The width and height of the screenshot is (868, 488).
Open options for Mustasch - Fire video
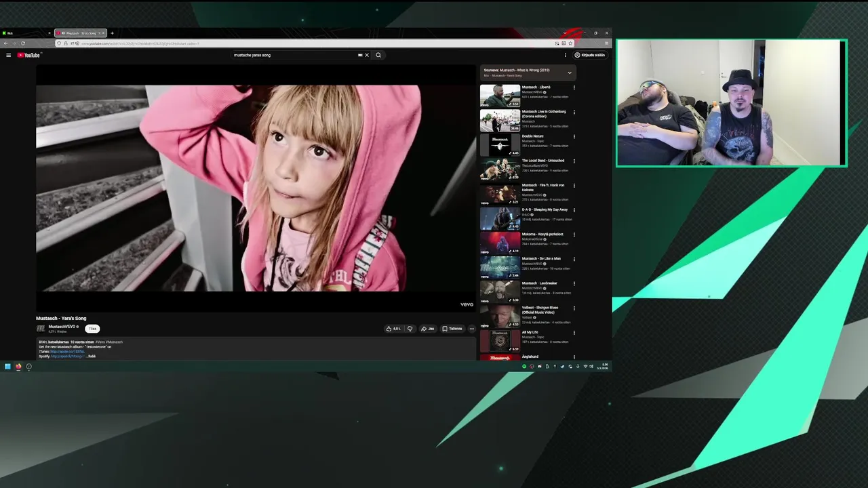[x=574, y=186]
